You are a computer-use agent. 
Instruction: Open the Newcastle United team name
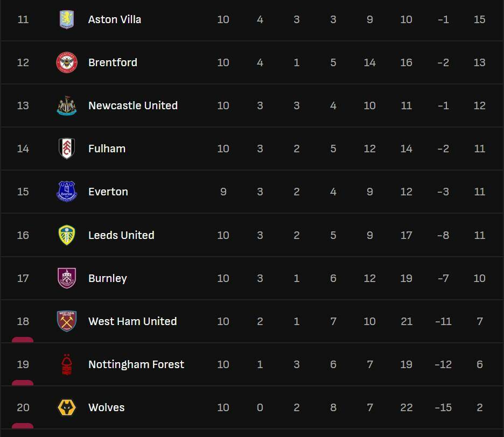(x=133, y=105)
